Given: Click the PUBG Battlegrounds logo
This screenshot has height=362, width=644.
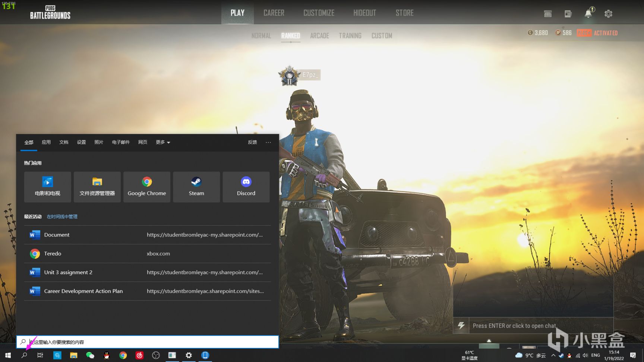Looking at the screenshot, I should point(50,12).
